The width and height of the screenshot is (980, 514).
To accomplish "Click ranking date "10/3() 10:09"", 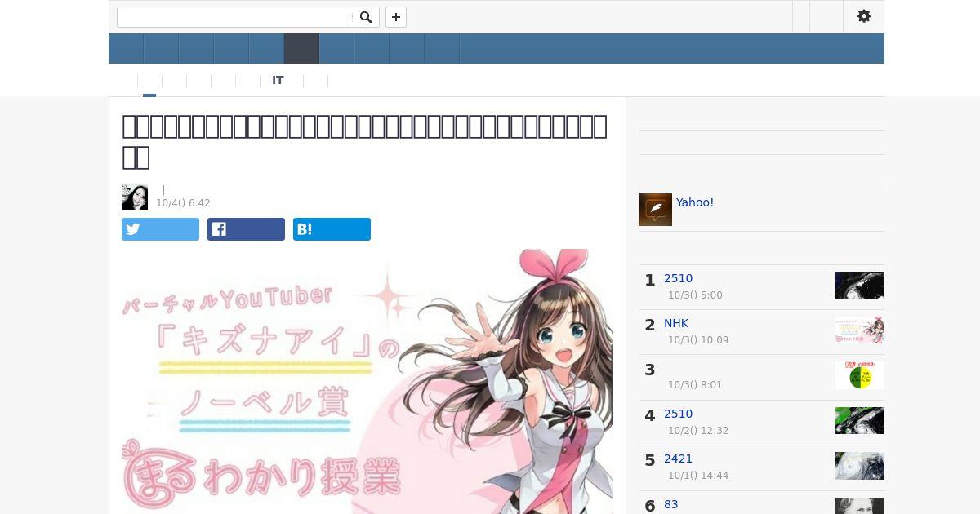I will pyautogui.click(x=698, y=340).
